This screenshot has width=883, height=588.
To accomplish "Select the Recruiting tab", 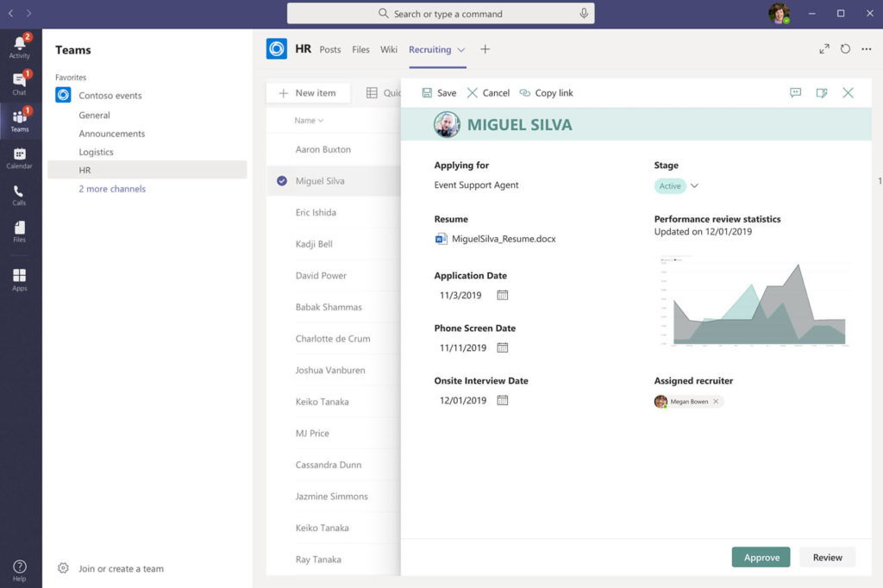I will tap(429, 49).
